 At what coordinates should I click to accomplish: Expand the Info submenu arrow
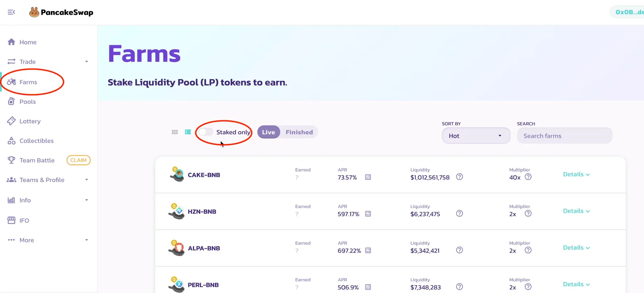87,200
